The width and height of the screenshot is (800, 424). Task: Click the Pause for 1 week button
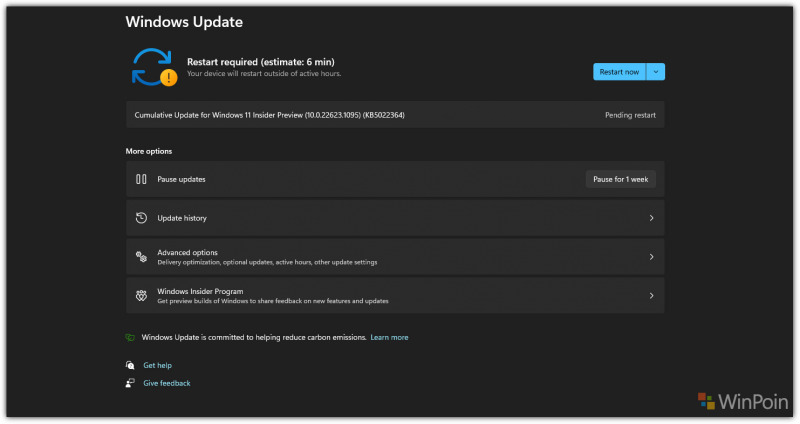pyautogui.click(x=620, y=179)
